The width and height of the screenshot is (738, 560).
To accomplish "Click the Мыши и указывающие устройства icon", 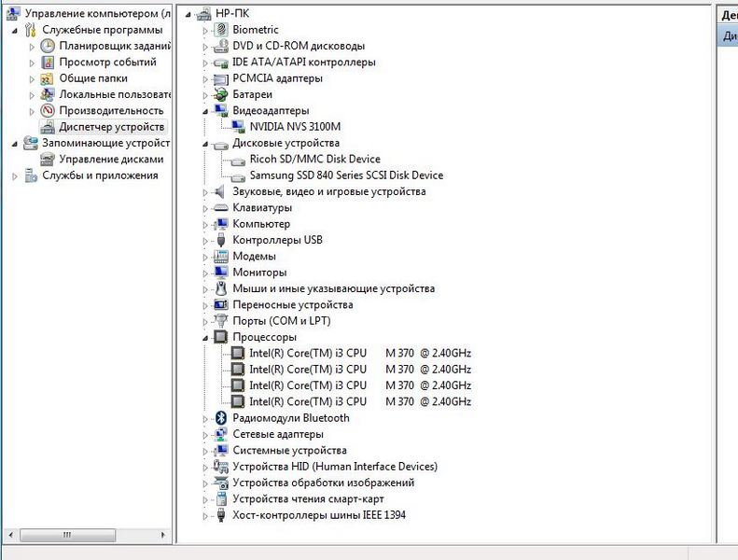I will tap(221, 288).
